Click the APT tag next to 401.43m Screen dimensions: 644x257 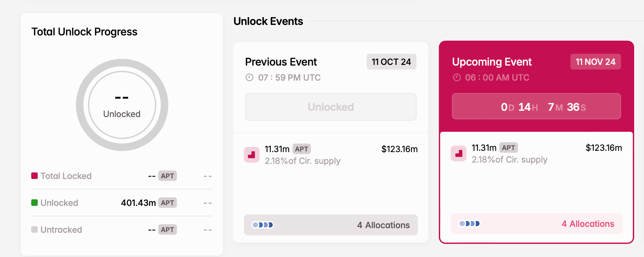167,203
